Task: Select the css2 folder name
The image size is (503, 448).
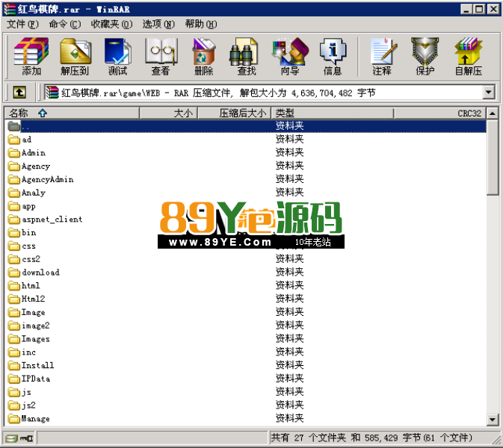Action: [31, 259]
